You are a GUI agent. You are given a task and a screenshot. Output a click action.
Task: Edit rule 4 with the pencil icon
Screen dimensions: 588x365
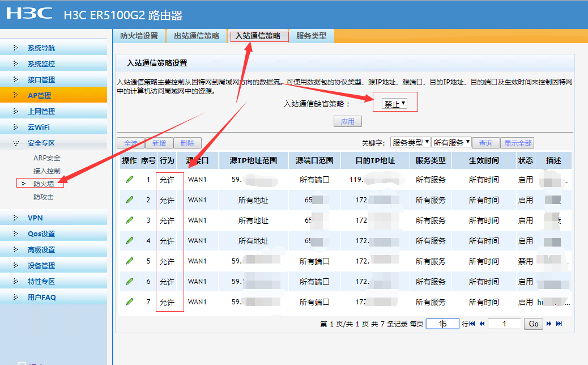[x=129, y=240]
